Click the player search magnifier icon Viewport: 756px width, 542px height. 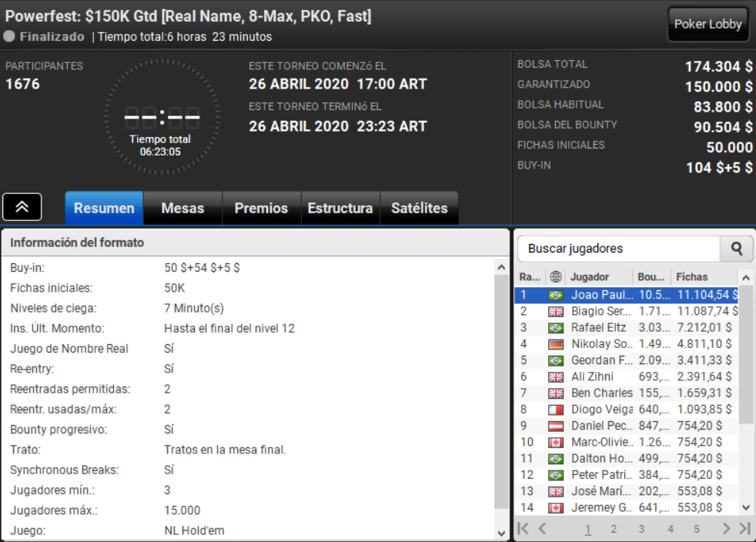tap(736, 249)
